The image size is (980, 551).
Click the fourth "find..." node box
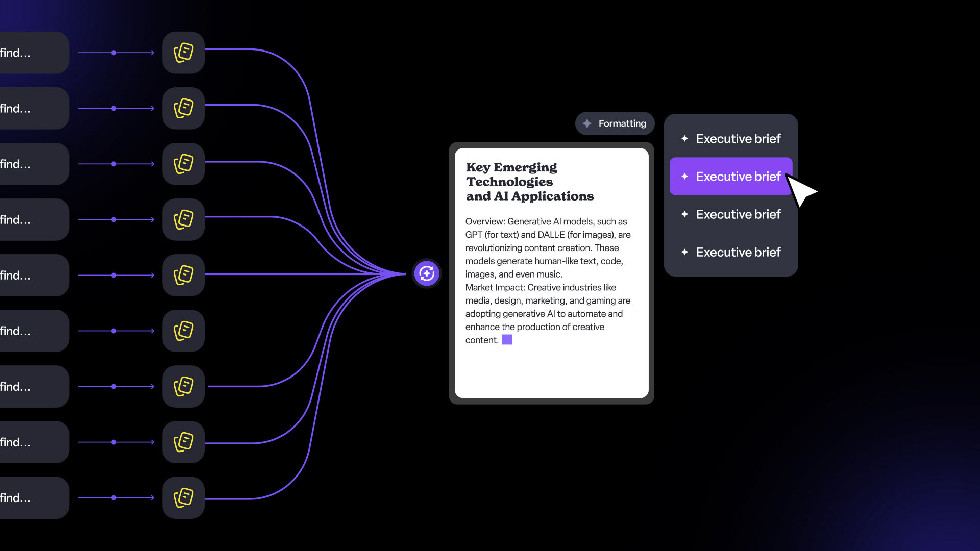pyautogui.click(x=31, y=219)
